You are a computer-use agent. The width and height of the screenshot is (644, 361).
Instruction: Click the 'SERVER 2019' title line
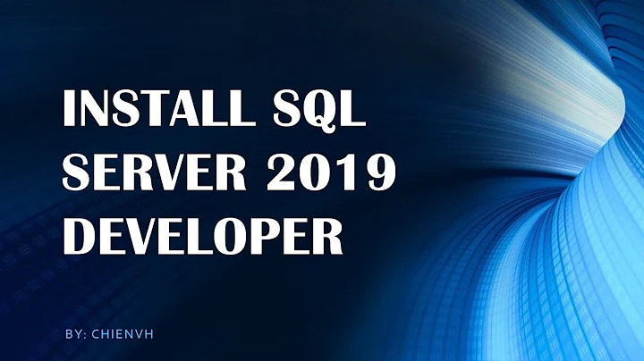229,172
